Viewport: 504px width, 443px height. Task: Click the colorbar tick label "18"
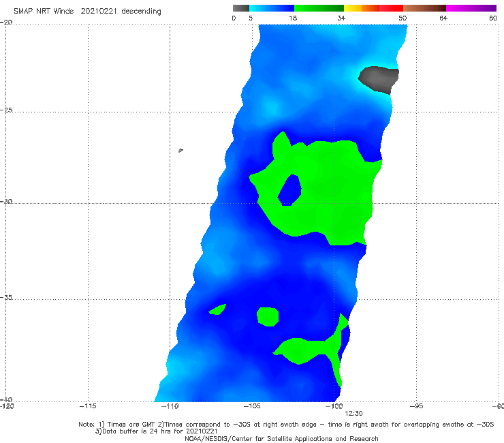pos(293,18)
